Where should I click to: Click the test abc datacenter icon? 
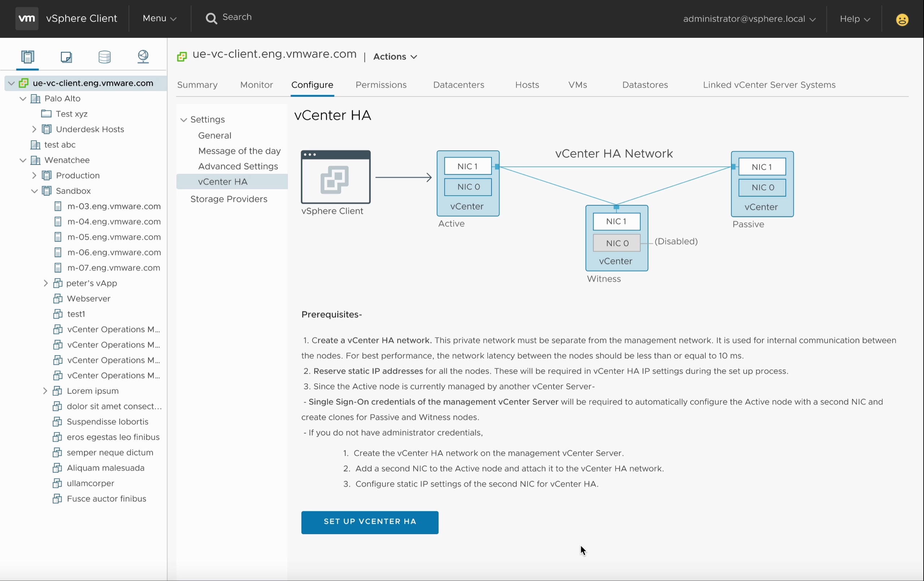[35, 145]
